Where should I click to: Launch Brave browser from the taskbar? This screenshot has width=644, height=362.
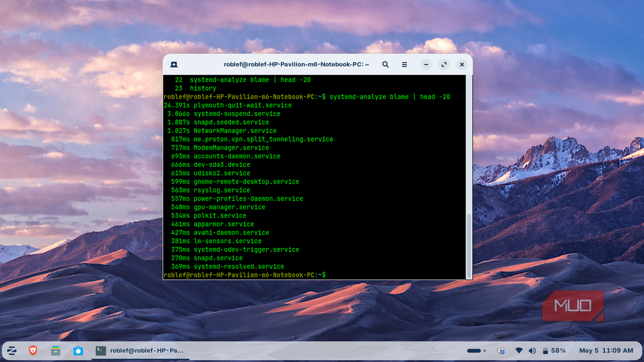(33, 350)
